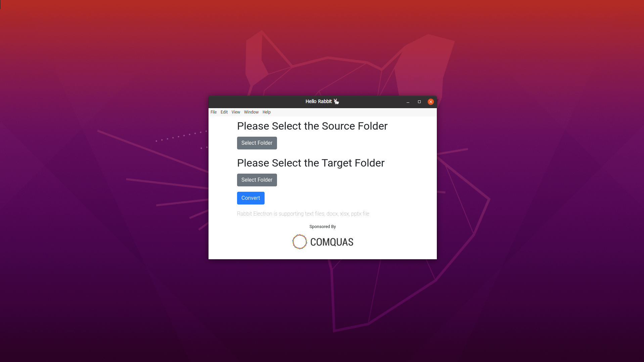Screen dimensions: 644x362
Task: Open the Edit menu
Action: click(224, 112)
